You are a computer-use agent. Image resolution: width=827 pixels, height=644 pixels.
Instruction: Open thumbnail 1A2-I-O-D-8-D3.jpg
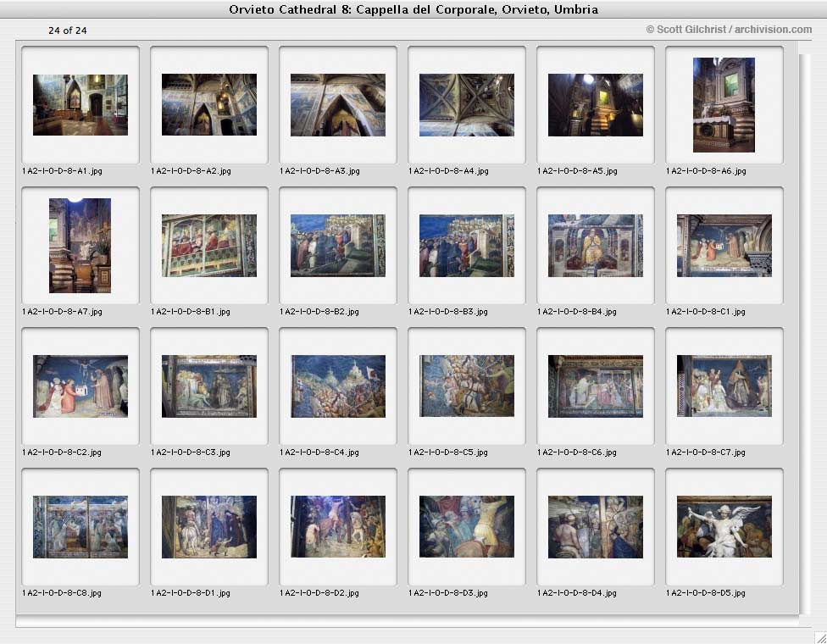click(466, 526)
